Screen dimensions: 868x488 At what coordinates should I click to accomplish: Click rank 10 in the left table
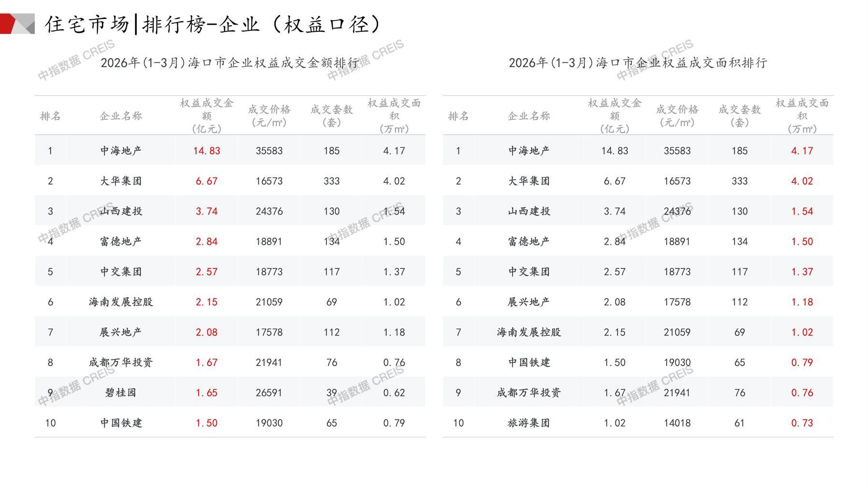click(50, 423)
